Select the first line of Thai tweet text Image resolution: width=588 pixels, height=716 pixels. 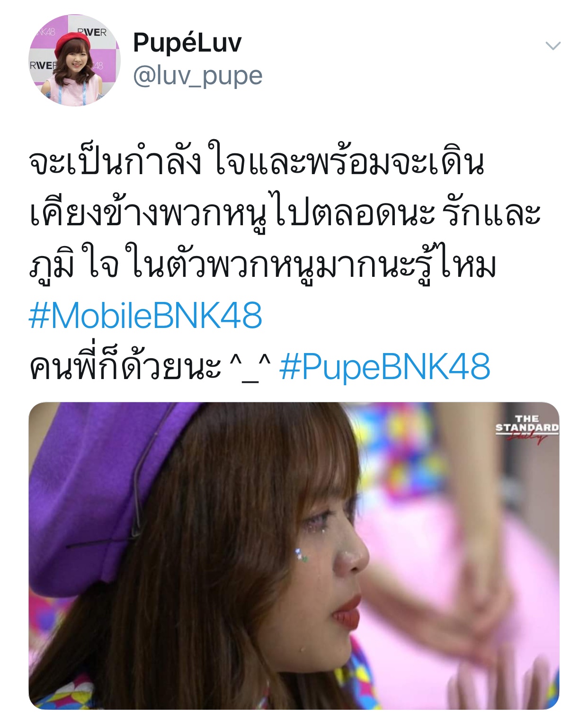tap(257, 162)
